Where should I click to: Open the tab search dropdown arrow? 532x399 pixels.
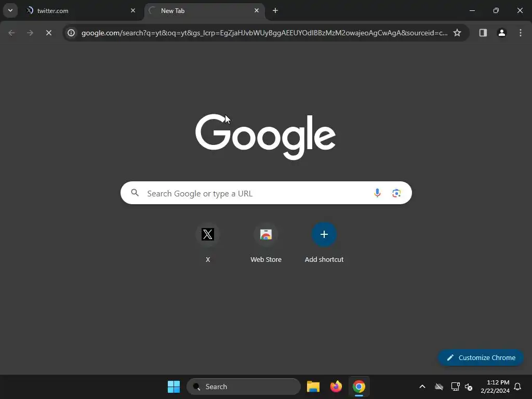[10, 10]
